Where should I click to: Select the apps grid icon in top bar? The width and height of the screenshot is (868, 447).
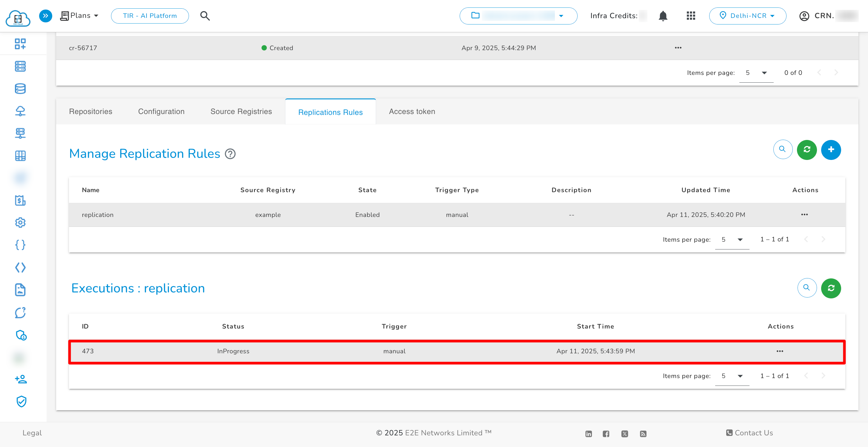(x=690, y=16)
